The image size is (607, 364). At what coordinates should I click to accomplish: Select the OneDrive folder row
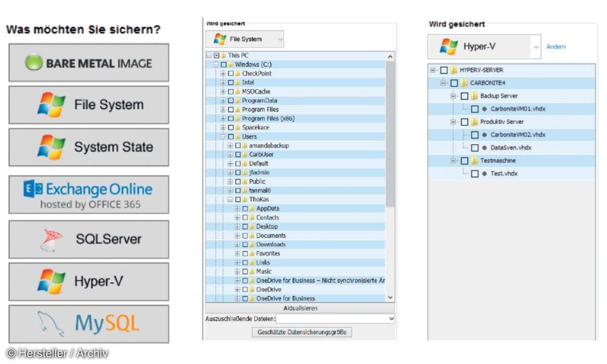[x=295, y=289]
